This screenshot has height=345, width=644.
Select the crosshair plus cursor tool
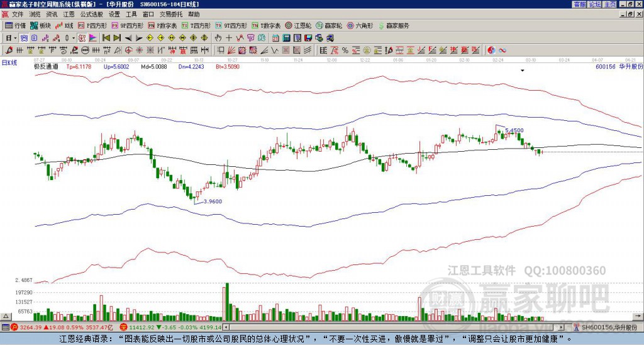click(229, 38)
